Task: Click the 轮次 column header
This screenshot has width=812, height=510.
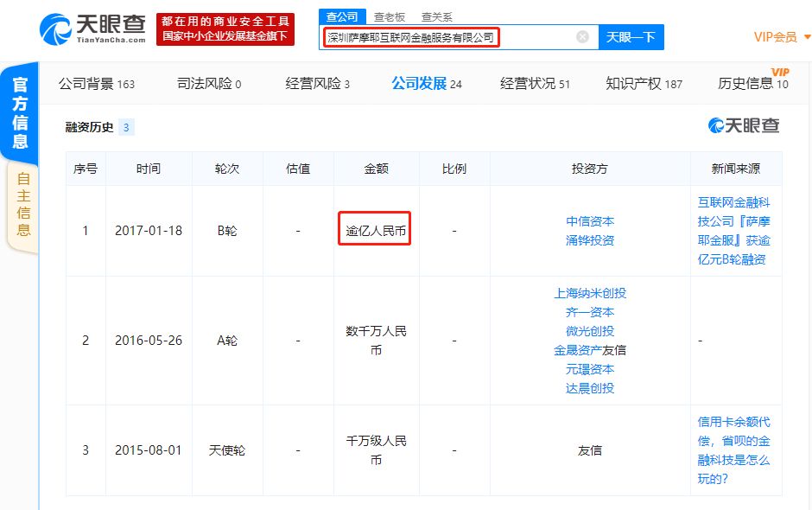Action: (x=227, y=169)
